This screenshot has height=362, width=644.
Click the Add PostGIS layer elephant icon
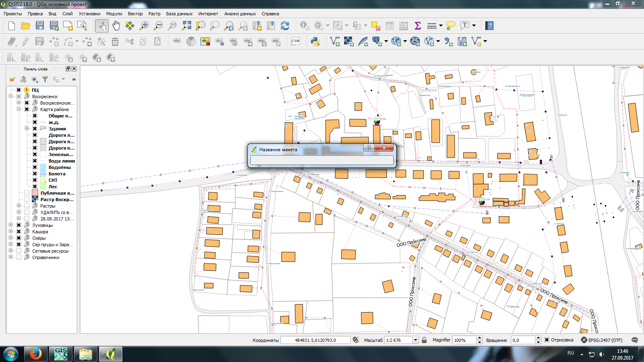point(377,41)
